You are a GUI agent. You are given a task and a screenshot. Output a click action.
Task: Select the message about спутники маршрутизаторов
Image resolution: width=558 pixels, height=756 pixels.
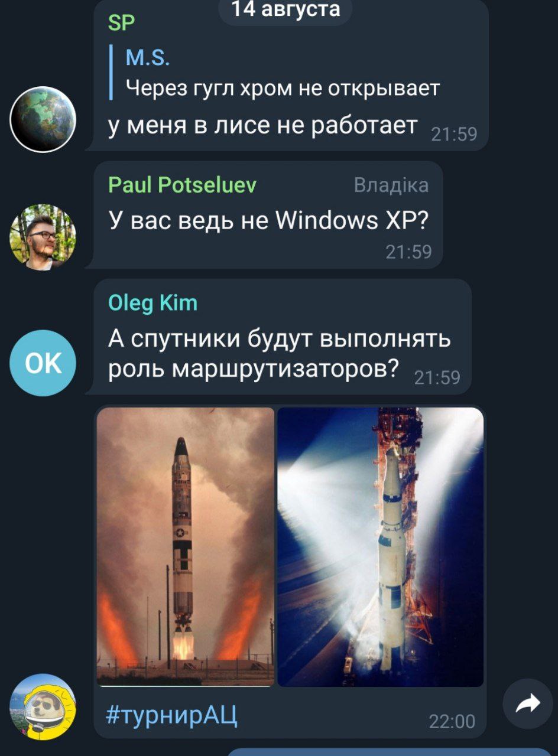coord(282,337)
